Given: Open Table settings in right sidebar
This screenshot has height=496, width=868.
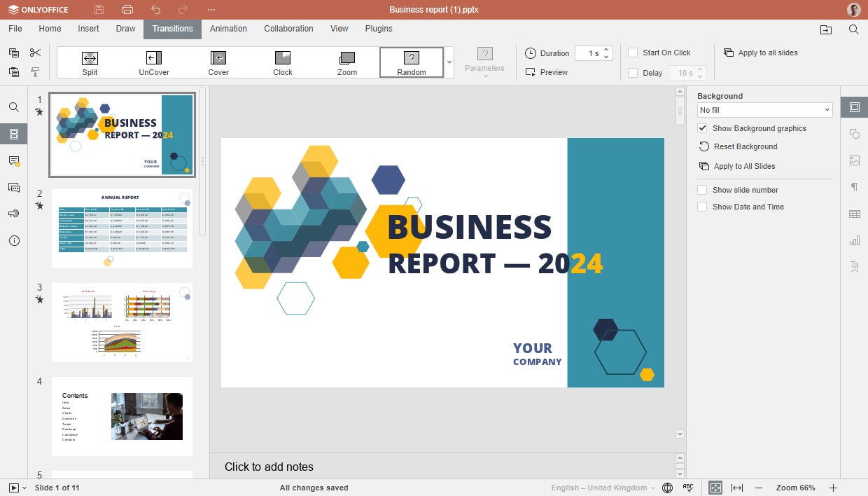Looking at the screenshot, I should [x=854, y=214].
